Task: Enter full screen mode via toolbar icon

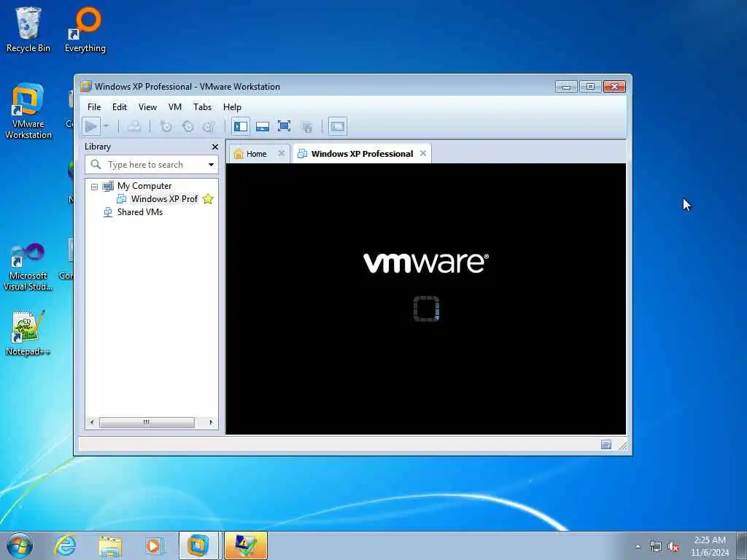Action: pyautogui.click(x=284, y=126)
